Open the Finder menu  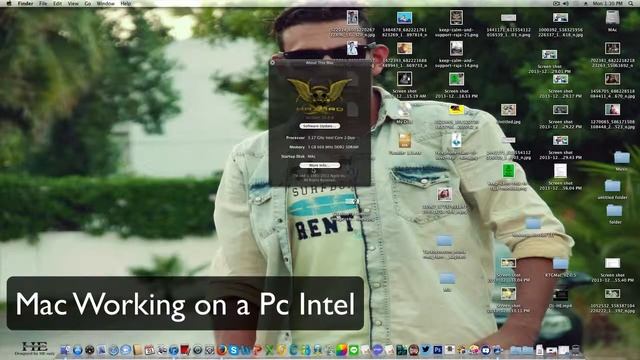coord(25,3)
